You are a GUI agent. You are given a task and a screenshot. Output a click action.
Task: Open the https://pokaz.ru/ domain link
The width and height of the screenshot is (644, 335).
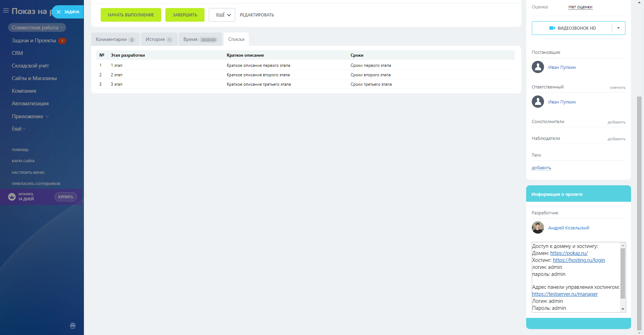click(569, 253)
